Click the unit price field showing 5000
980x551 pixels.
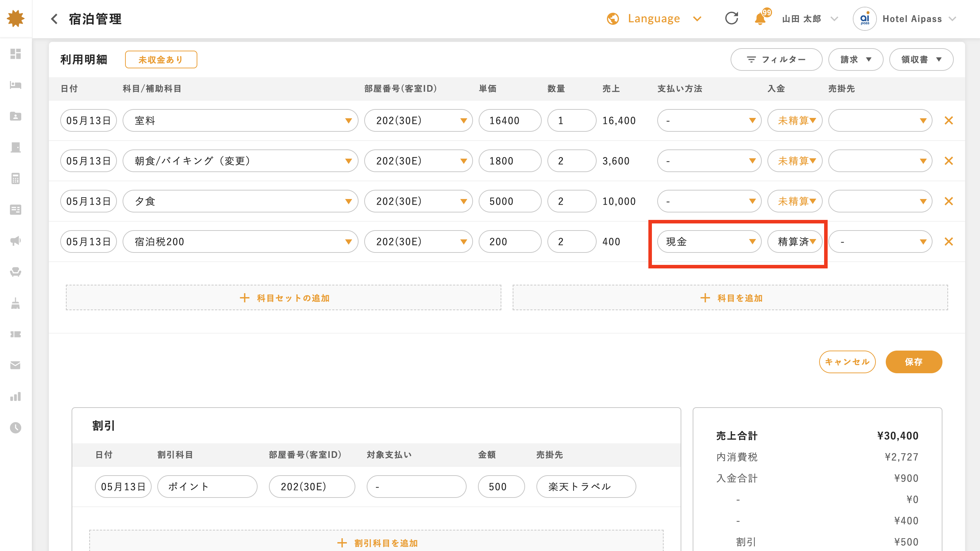[510, 201]
